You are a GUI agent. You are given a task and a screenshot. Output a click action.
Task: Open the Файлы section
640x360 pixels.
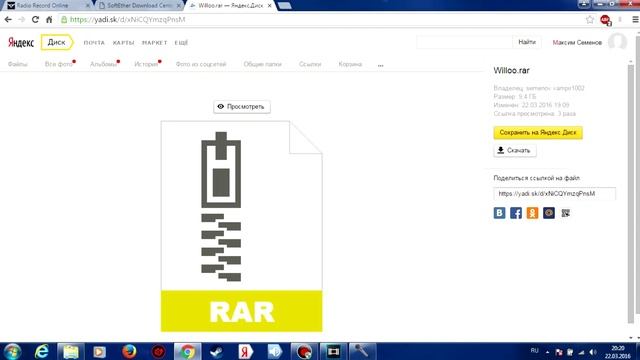point(18,64)
